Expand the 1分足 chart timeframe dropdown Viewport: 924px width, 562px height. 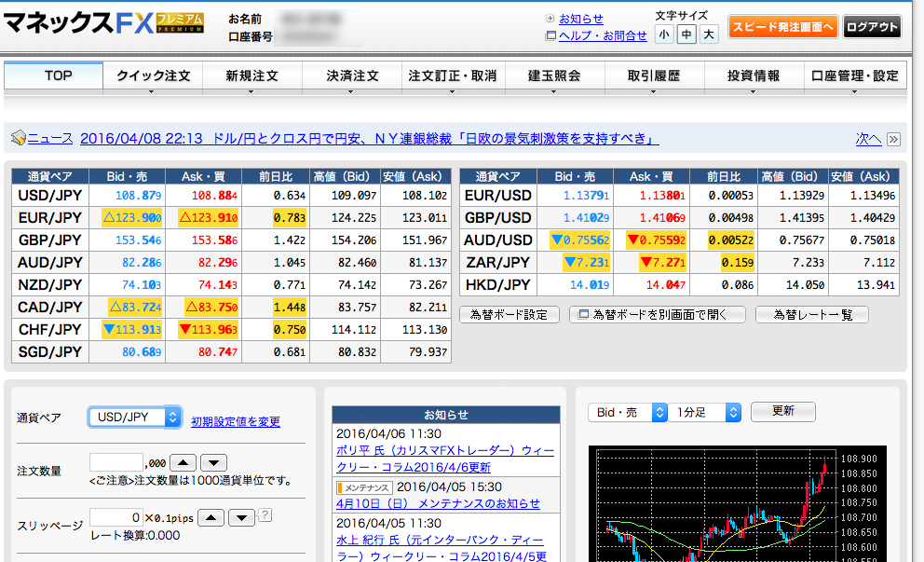coord(707,412)
